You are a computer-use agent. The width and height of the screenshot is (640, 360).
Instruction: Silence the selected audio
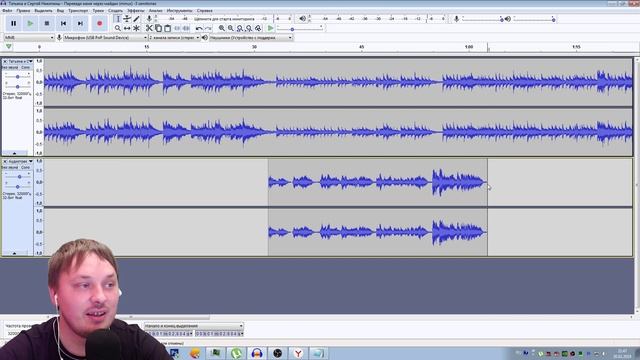[186, 28]
